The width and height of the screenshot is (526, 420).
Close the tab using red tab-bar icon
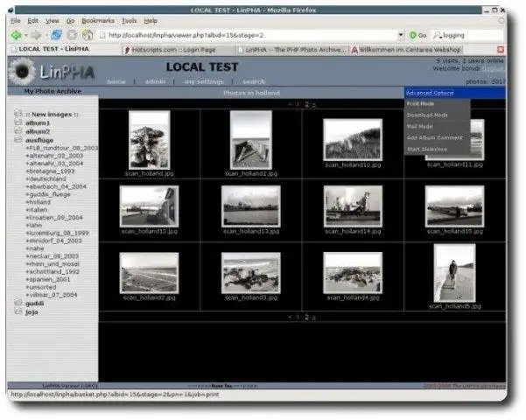pyautogui.click(x=501, y=50)
